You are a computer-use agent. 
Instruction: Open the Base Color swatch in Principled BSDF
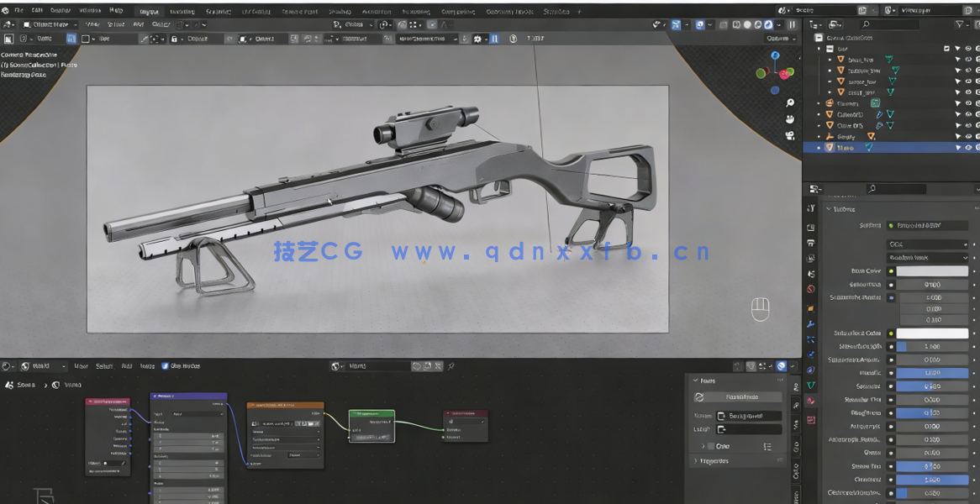tap(931, 271)
